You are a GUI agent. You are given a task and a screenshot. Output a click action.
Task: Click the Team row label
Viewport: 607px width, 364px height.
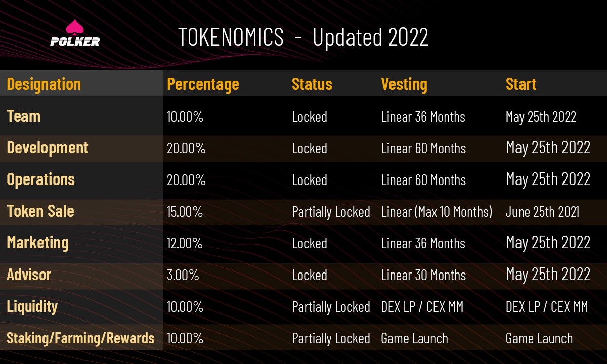coord(23,116)
